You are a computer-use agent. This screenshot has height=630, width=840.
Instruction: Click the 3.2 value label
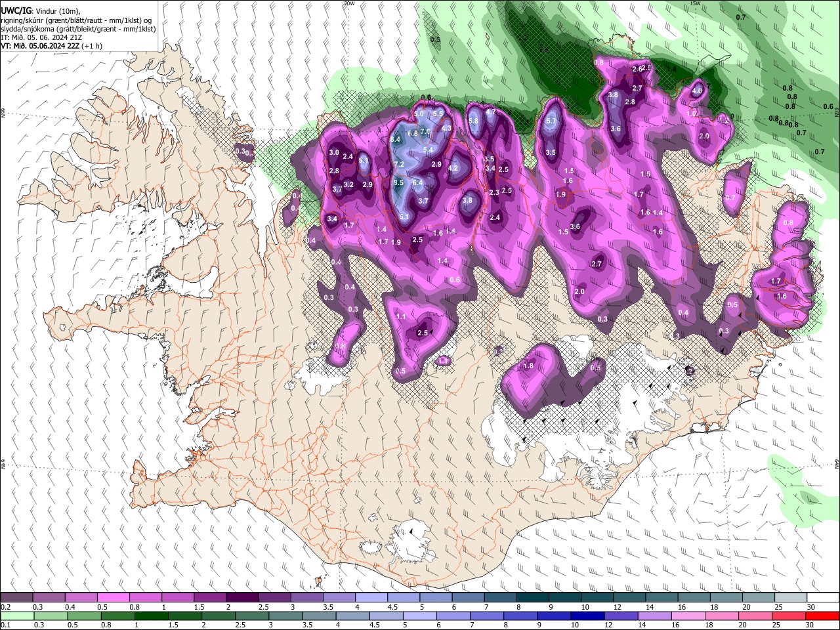tap(348, 185)
